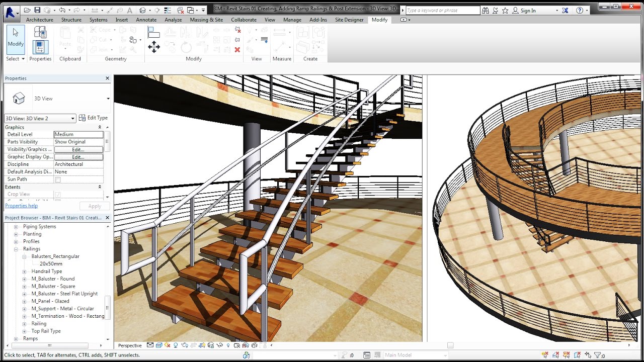644x362 pixels.
Task: Toggle the Crop View checkbox
Action: (58, 195)
